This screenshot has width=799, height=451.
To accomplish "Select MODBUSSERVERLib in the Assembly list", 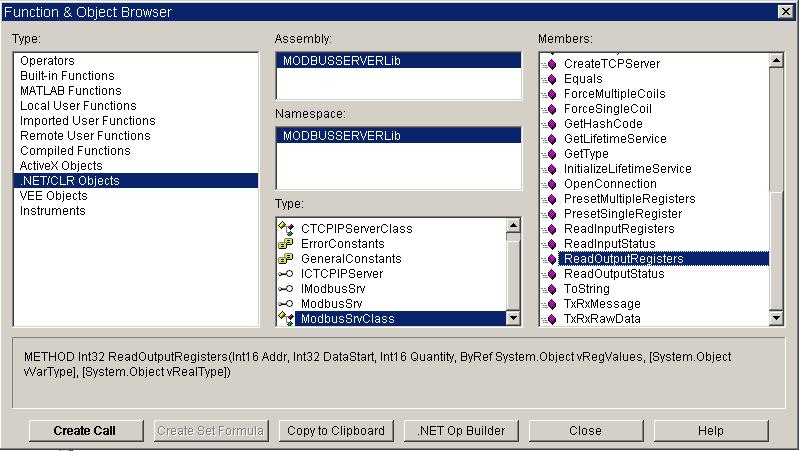I will (341, 61).
